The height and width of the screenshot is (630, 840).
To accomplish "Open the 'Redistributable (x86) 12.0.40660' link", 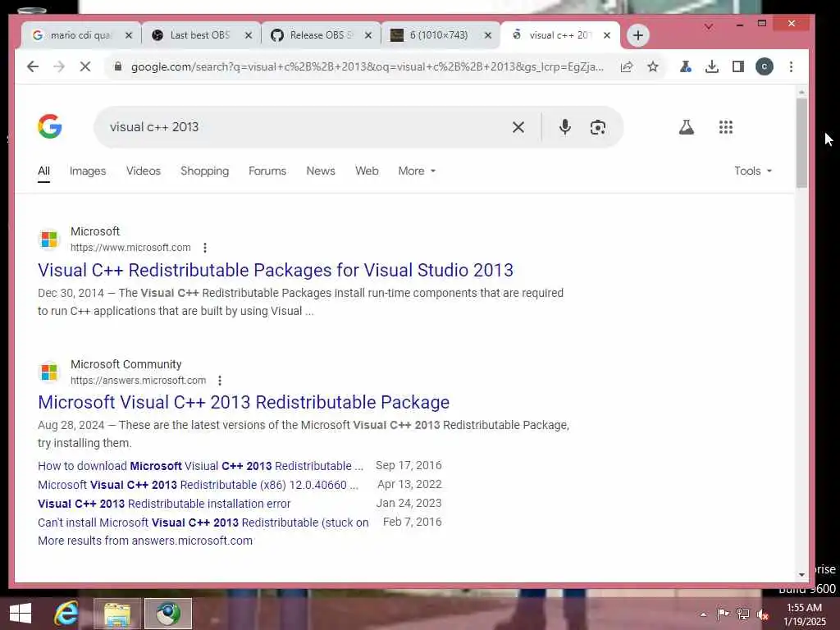I will pyautogui.click(x=199, y=485).
